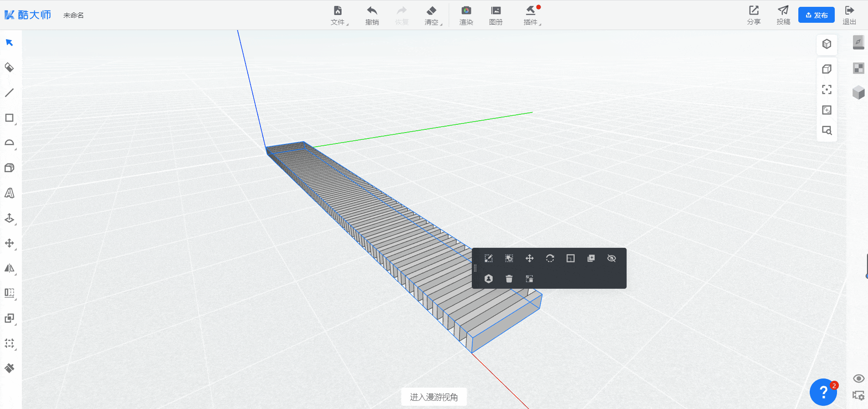Click 撤销 undo in top toolbar
This screenshot has height=409, width=868.
pyautogui.click(x=372, y=15)
